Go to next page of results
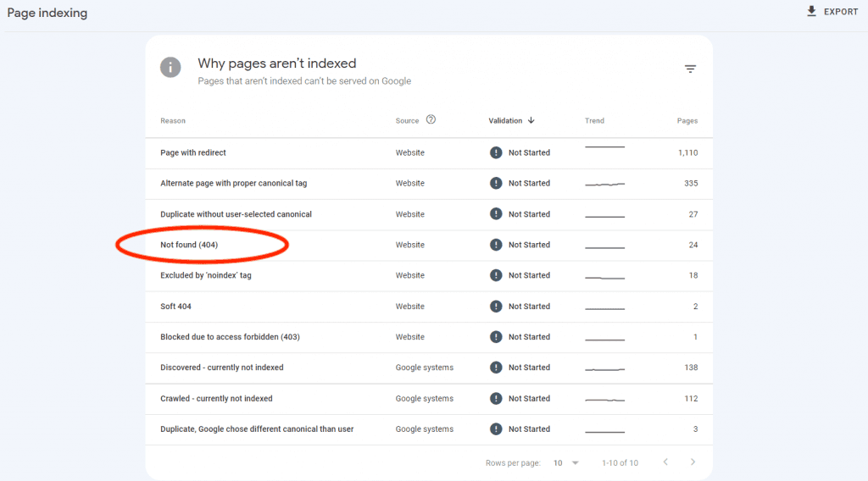The image size is (868, 481). 693,462
